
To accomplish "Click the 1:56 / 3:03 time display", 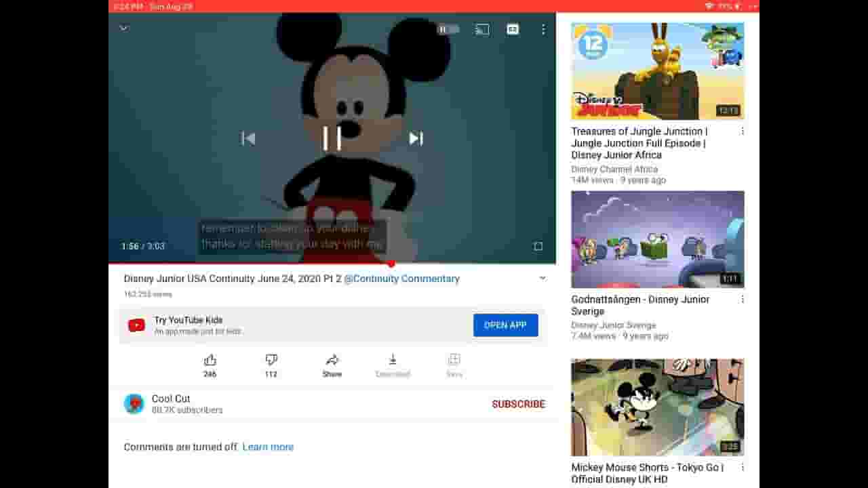I will click(143, 246).
